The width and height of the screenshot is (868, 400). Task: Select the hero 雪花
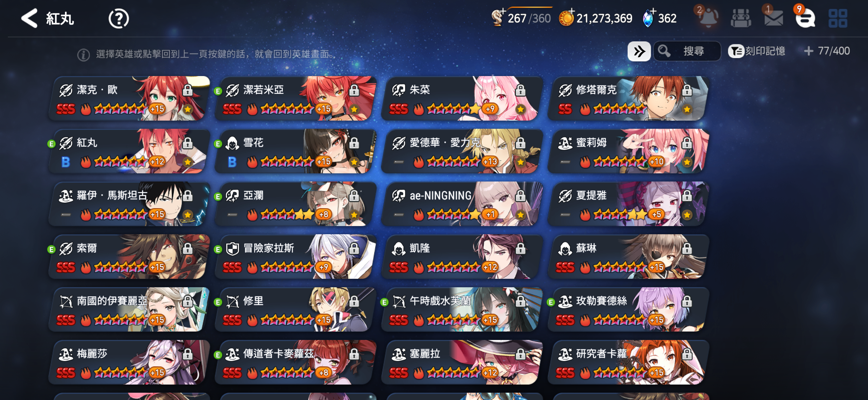point(295,152)
